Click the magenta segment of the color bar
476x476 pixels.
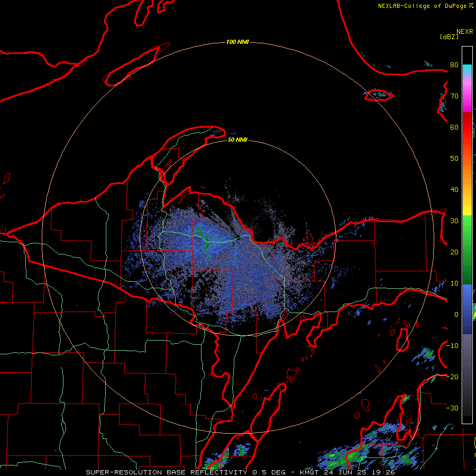[467, 97]
